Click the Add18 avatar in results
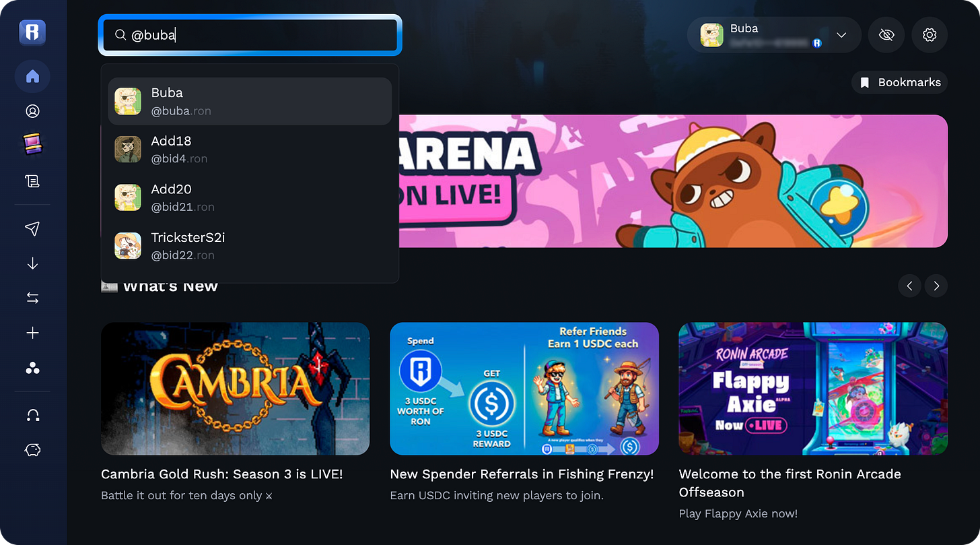The image size is (980, 545). click(x=128, y=150)
